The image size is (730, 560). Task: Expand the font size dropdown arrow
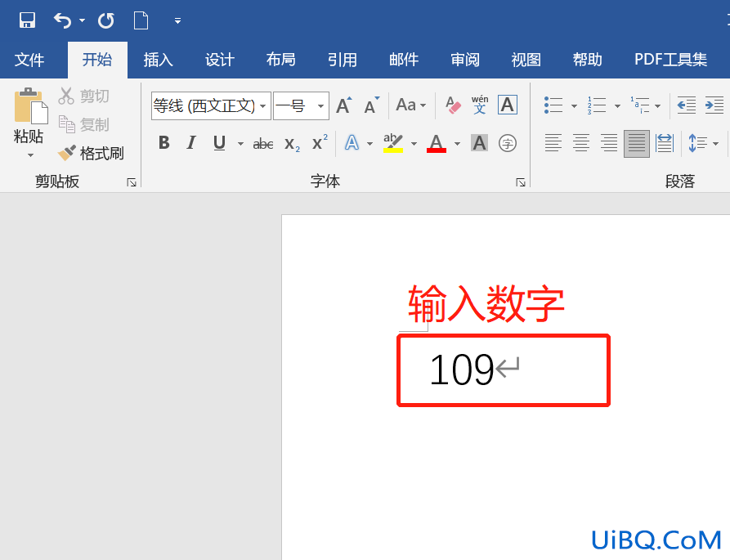point(320,106)
